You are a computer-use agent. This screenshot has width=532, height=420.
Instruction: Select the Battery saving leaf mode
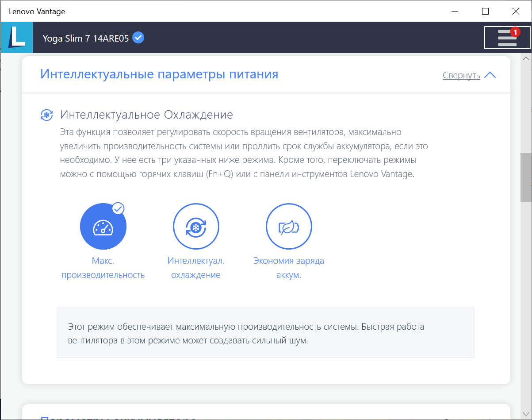(289, 226)
